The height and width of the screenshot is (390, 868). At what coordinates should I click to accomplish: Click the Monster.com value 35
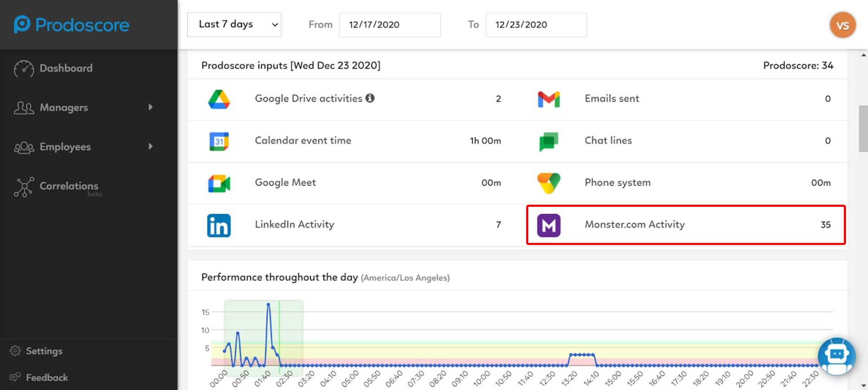(825, 225)
